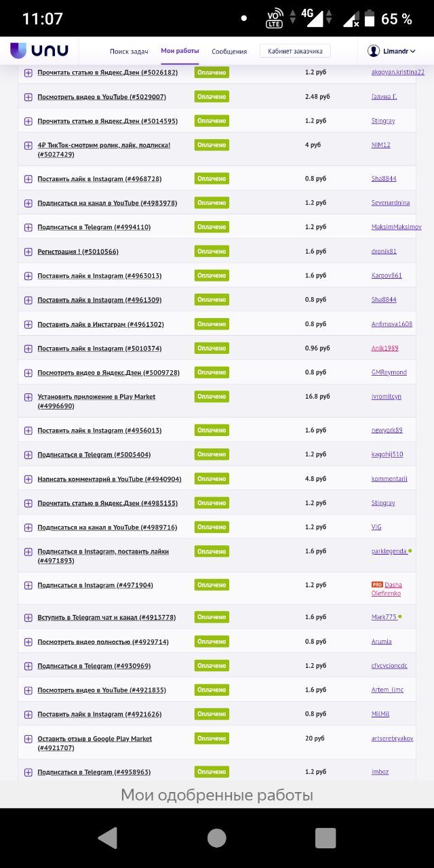The height and width of the screenshot is (868, 434).
Task: Expand Установить приложение в Play Market row
Action: pyautogui.click(x=28, y=397)
